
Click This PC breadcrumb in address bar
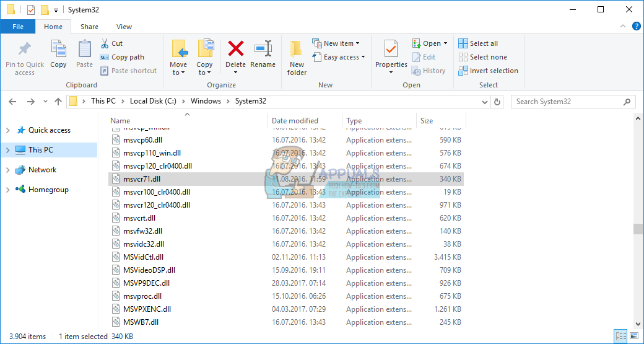103,101
